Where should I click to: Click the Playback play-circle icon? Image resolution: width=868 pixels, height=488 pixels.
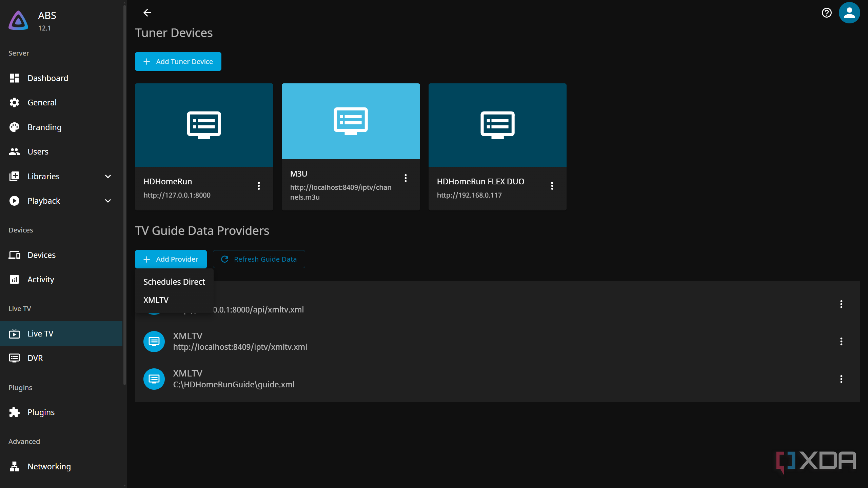(14, 201)
